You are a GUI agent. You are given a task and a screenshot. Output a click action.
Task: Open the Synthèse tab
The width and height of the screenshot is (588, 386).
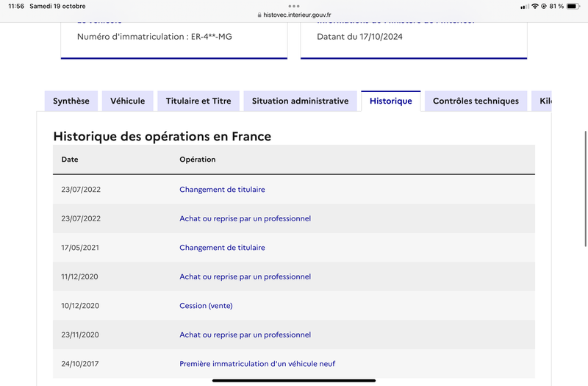[71, 101]
